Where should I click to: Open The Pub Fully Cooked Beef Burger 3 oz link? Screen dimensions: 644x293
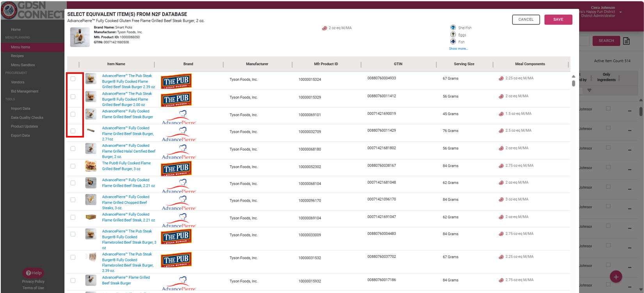(126, 166)
